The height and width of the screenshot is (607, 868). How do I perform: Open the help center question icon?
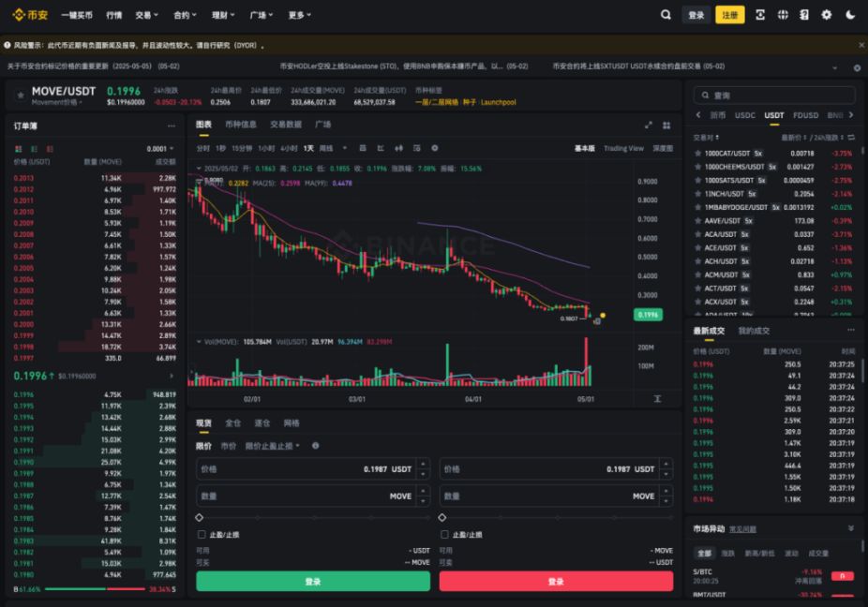point(803,15)
